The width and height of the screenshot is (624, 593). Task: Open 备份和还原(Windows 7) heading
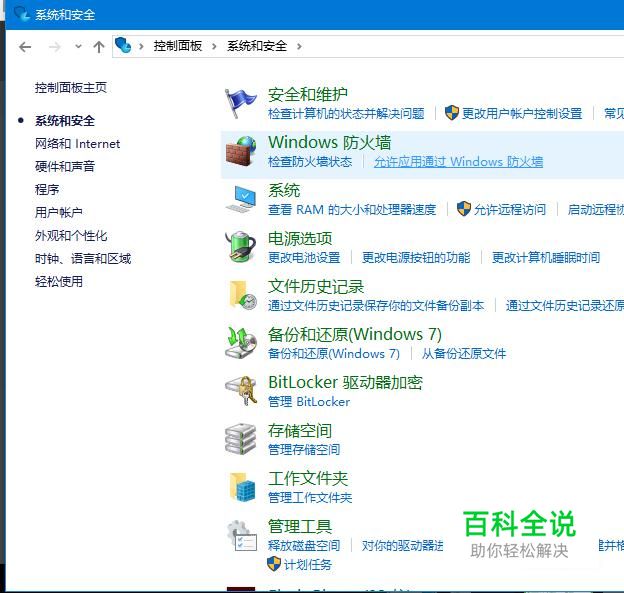pyautogui.click(x=355, y=334)
